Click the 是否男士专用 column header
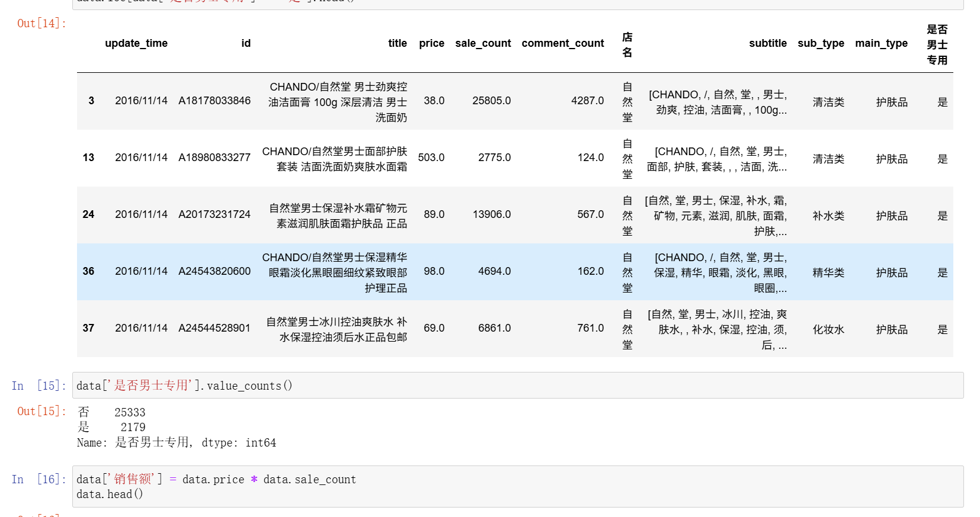980x517 pixels. point(937,44)
